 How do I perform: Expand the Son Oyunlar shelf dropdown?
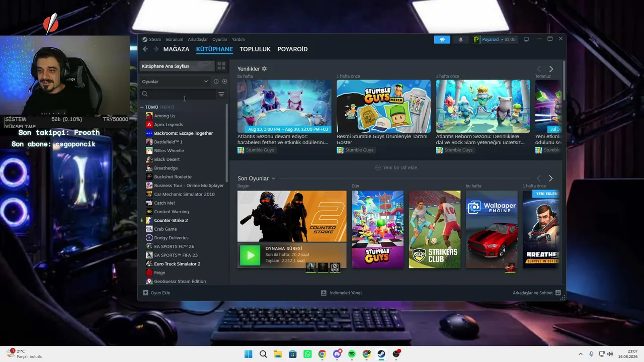[x=274, y=178]
